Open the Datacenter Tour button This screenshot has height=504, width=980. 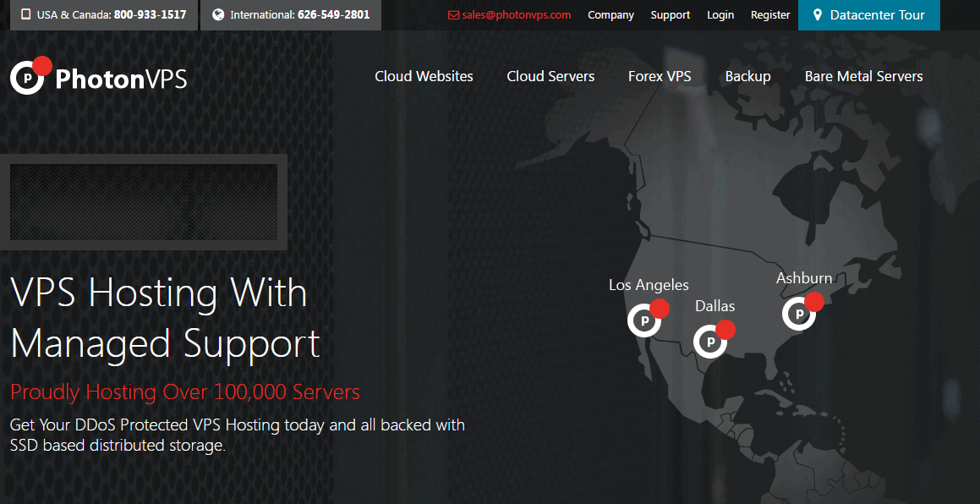coord(868,15)
